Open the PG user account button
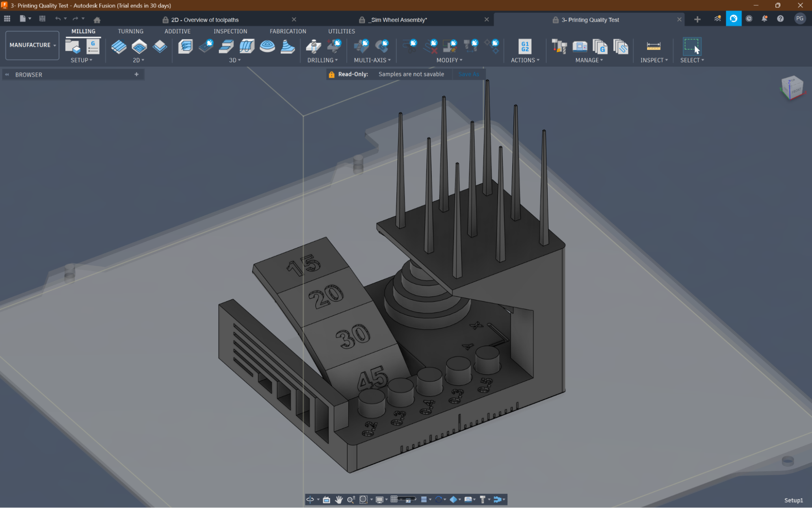Screen dimensions: 812x508 pyautogui.click(x=800, y=19)
